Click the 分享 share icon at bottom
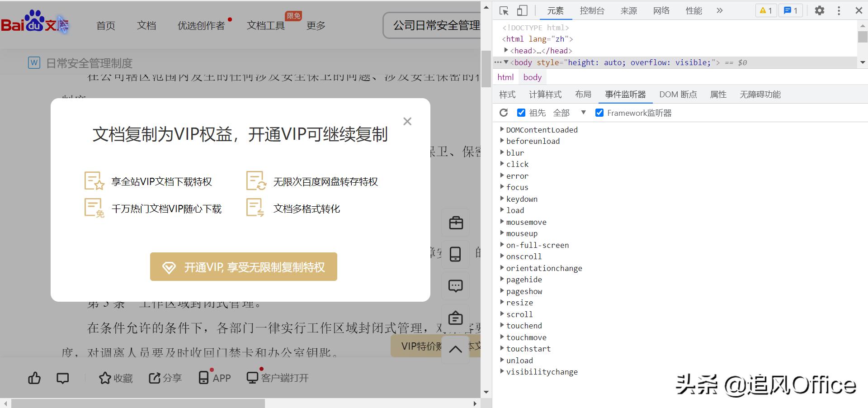Viewport: 868px width, 408px height. tap(165, 378)
